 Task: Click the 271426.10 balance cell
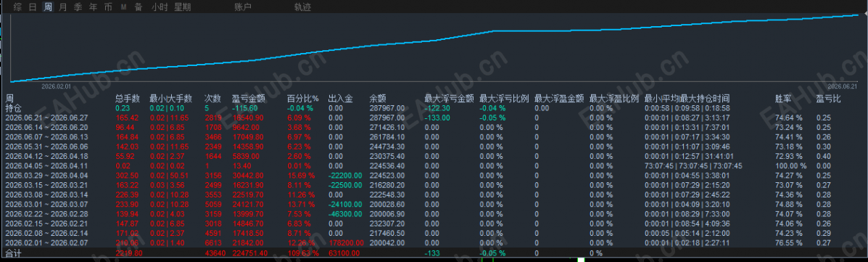tap(387, 128)
